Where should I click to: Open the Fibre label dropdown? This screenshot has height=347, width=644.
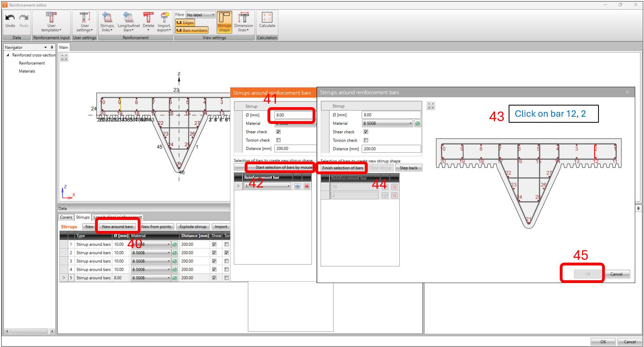click(201, 15)
